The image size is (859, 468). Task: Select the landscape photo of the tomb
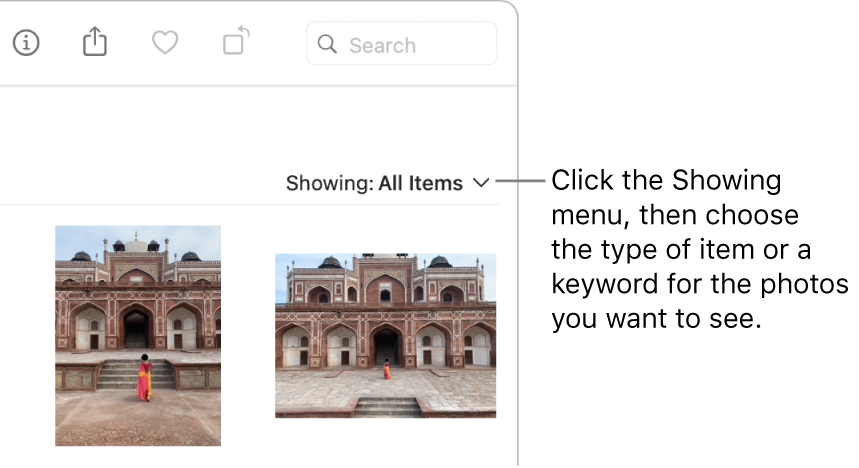click(386, 335)
